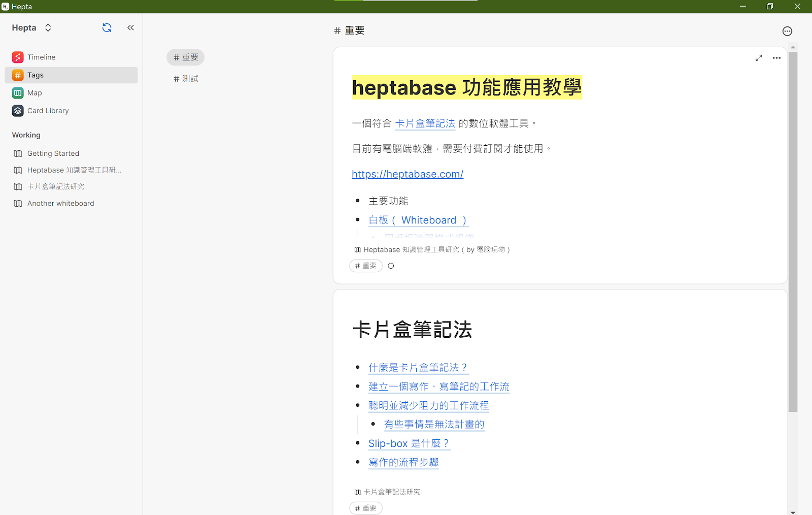
Task: Click whiteboard icon beside Getting Started
Action: [x=18, y=153]
